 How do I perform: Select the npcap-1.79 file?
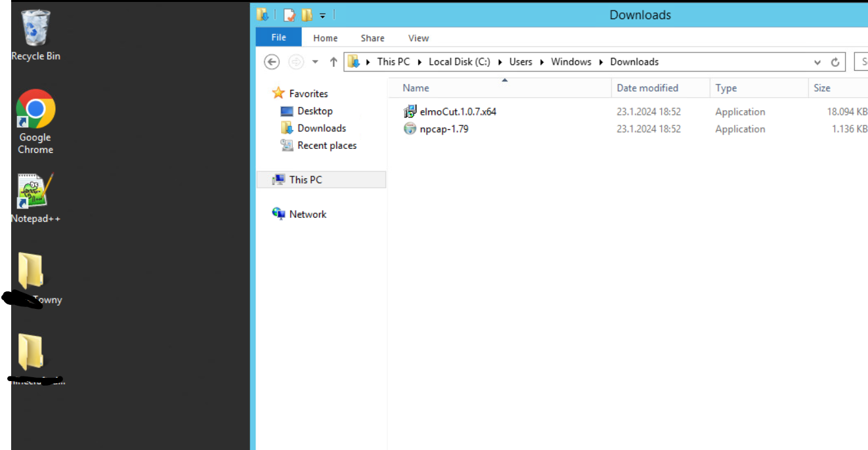tap(444, 129)
